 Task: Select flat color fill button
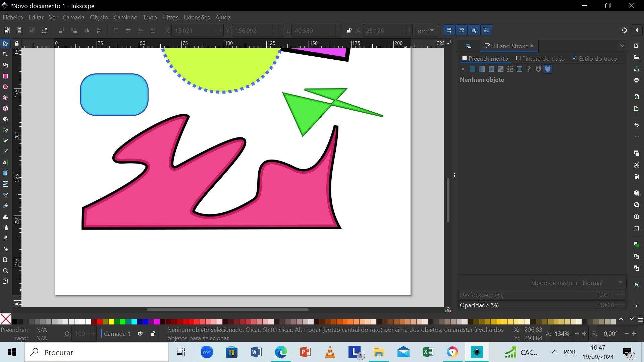473,69
